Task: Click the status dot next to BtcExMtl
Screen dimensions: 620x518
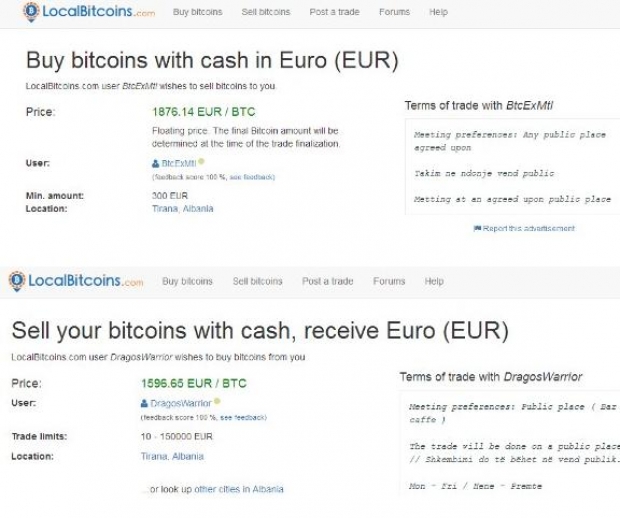Action: (201, 161)
